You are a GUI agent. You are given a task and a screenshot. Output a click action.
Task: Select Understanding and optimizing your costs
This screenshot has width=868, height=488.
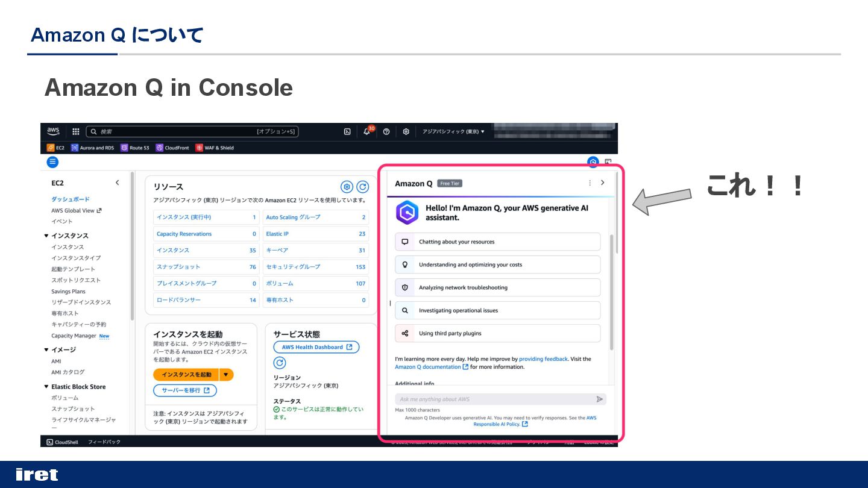click(x=498, y=264)
